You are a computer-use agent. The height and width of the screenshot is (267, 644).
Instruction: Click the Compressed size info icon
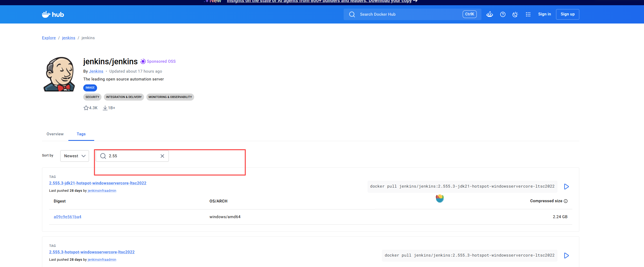point(566,201)
